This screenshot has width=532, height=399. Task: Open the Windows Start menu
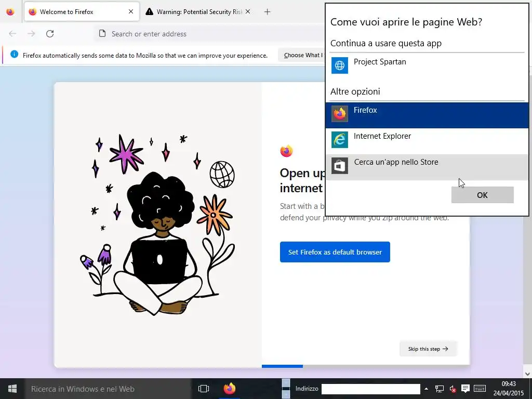(12, 389)
